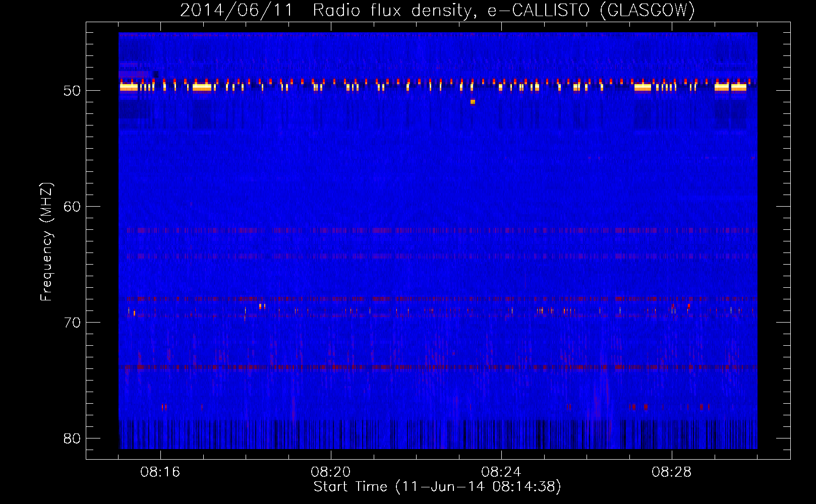Image resolution: width=816 pixels, height=504 pixels.
Task: Click the 50 frequency tick label
Action: click(x=72, y=91)
